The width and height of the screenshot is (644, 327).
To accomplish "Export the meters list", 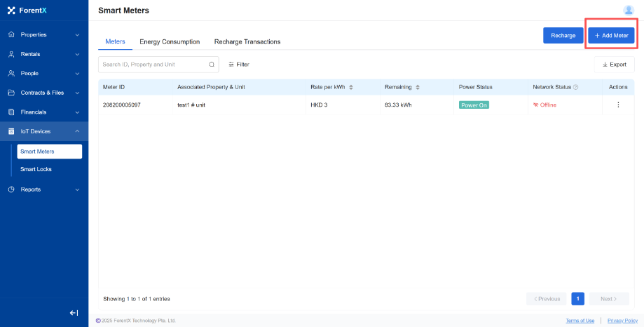I will click(614, 65).
